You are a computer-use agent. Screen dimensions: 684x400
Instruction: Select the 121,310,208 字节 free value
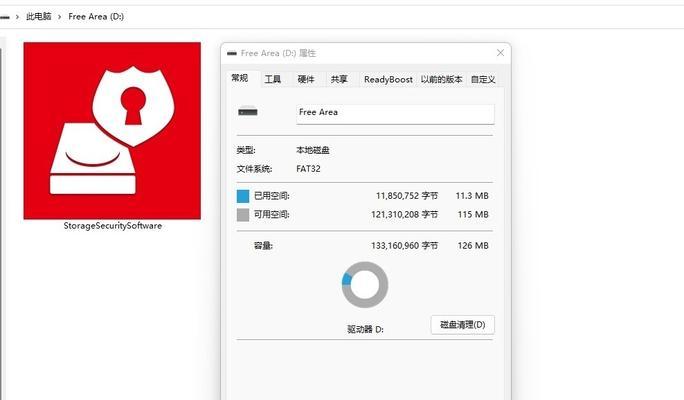(x=405, y=215)
